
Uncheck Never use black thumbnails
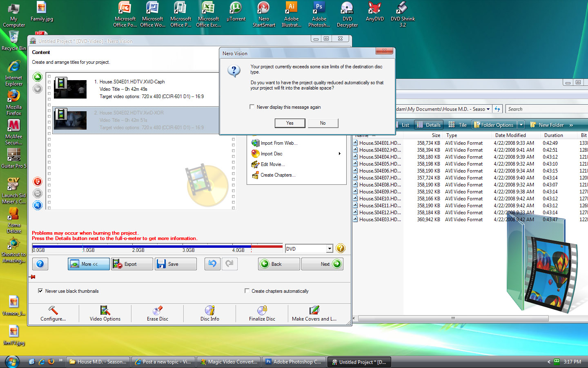pyautogui.click(x=40, y=291)
